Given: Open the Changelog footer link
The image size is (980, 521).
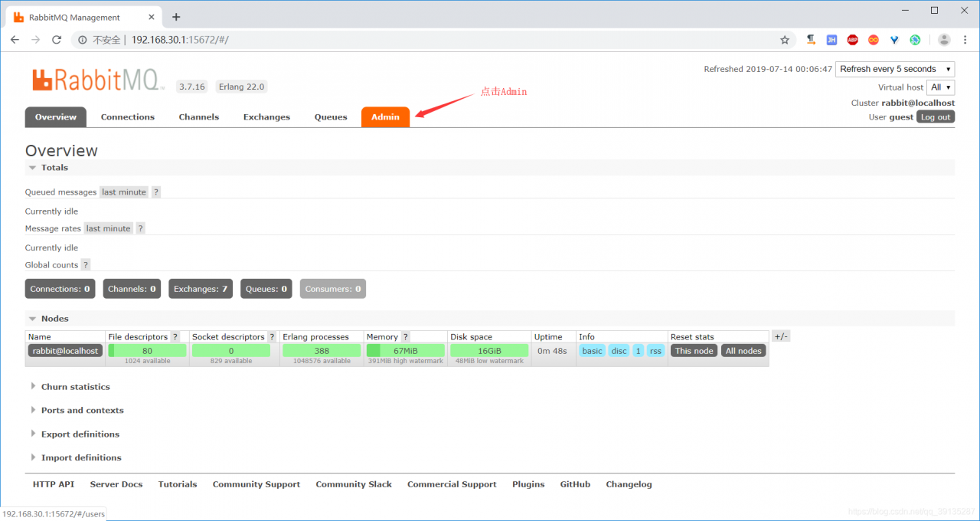Looking at the screenshot, I should coord(629,484).
